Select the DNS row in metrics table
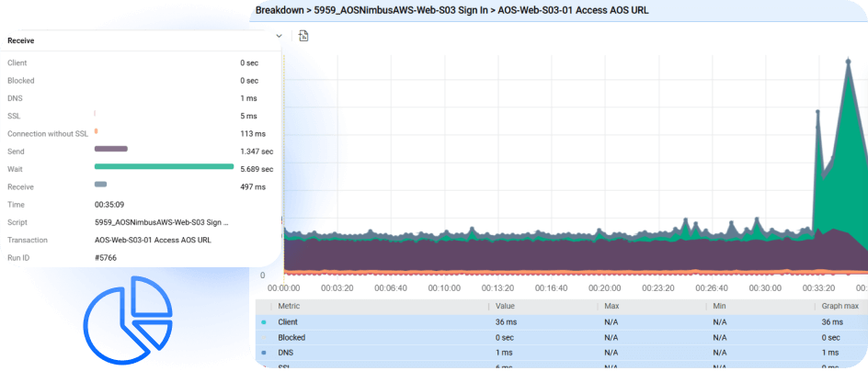The height and width of the screenshot is (371, 868). 561,353
